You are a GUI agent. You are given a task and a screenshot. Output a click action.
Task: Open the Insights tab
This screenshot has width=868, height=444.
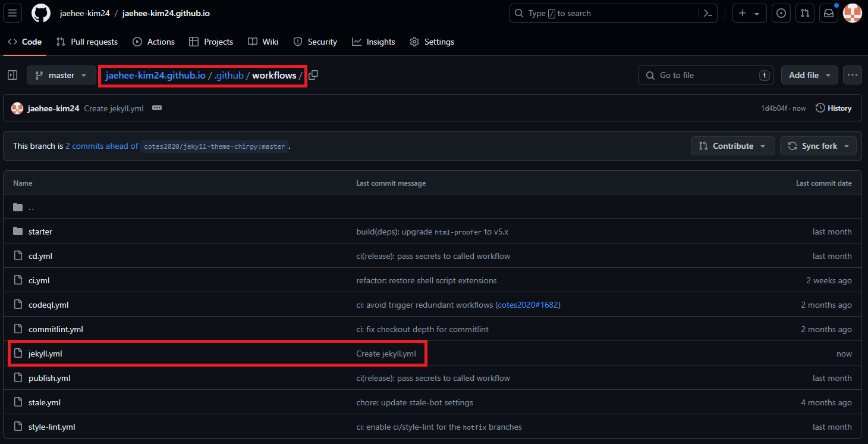[373, 42]
